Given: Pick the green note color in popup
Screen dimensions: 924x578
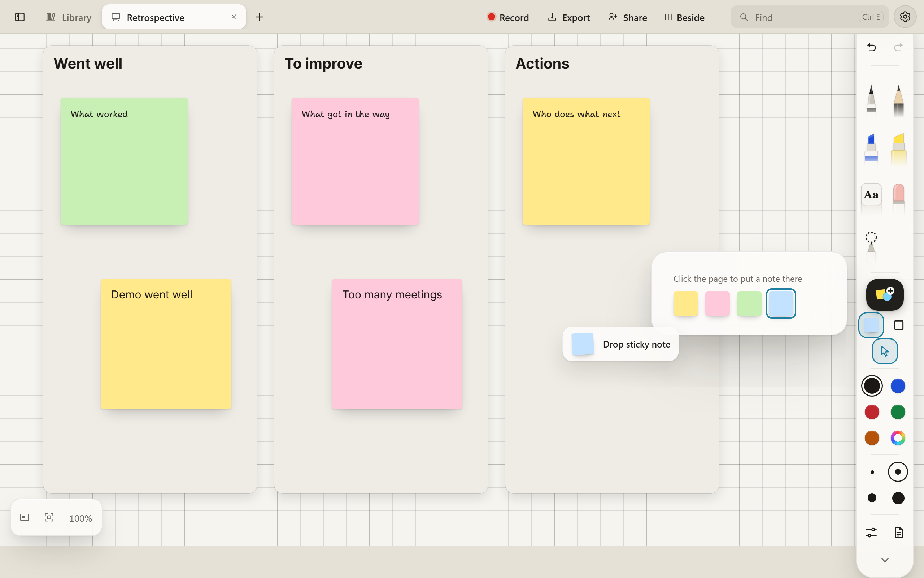Looking at the screenshot, I should click(x=749, y=303).
